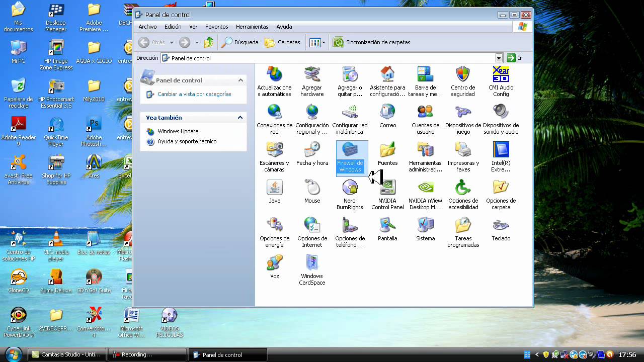This screenshot has height=362, width=644.
Task: Open Agregar hardware wizard icon
Action: (312, 81)
